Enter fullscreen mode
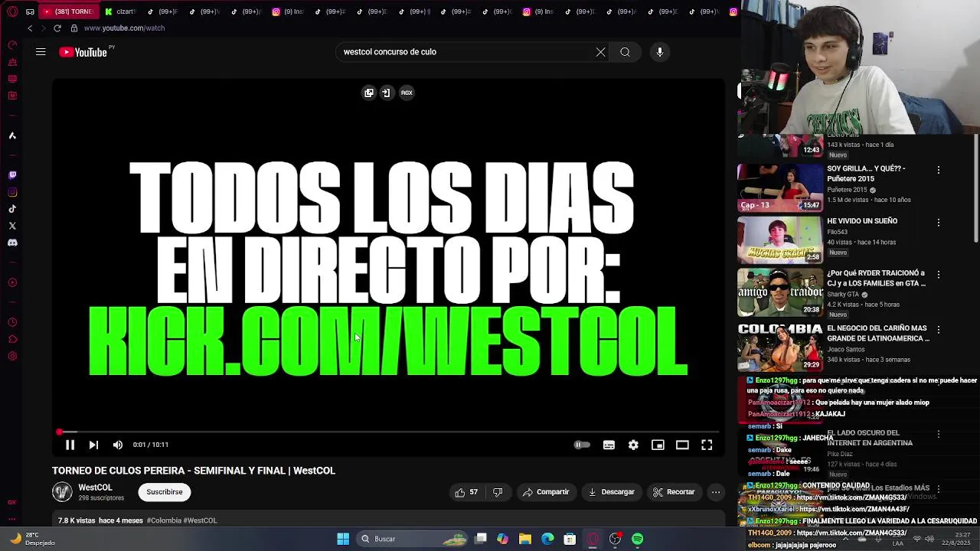This screenshot has height=551, width=980. [x=707, y=445]
